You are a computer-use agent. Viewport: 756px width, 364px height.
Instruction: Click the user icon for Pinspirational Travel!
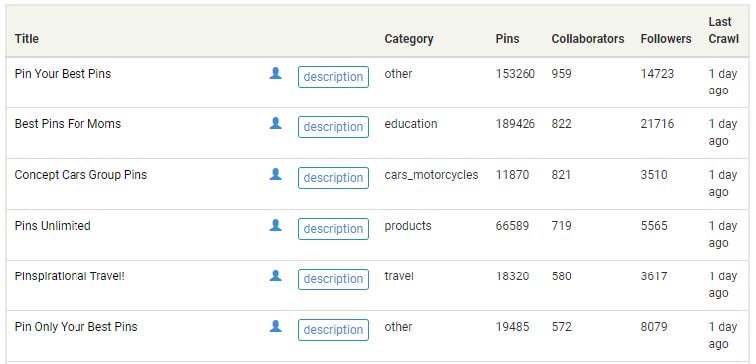275,276
